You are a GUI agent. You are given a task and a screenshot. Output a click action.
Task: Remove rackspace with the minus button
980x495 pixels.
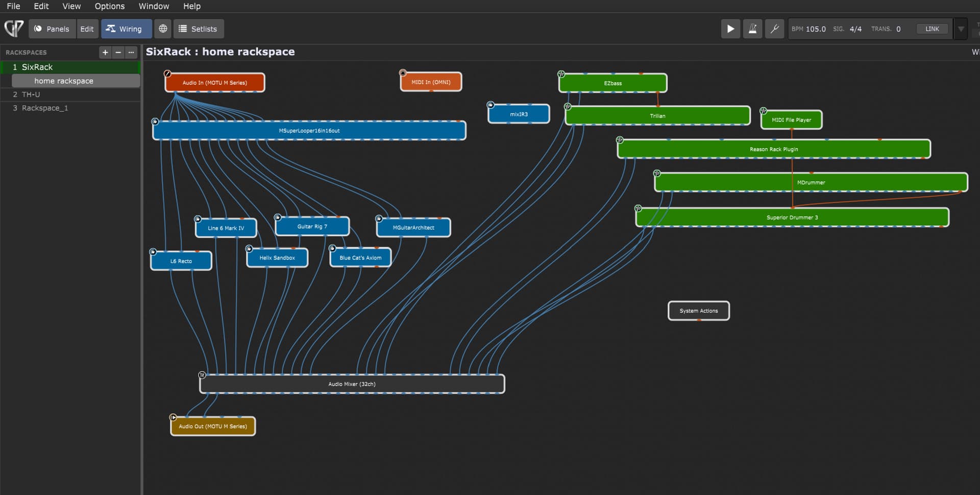tap(118, 52)
